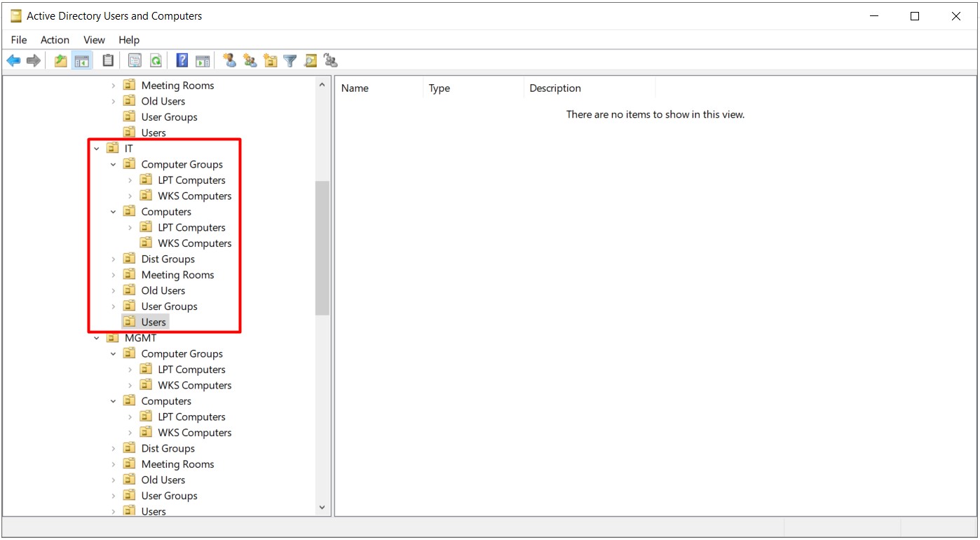Find objects with magnifier icon
The width and height of the screenshot is (980, 540).
coord(311,61)
